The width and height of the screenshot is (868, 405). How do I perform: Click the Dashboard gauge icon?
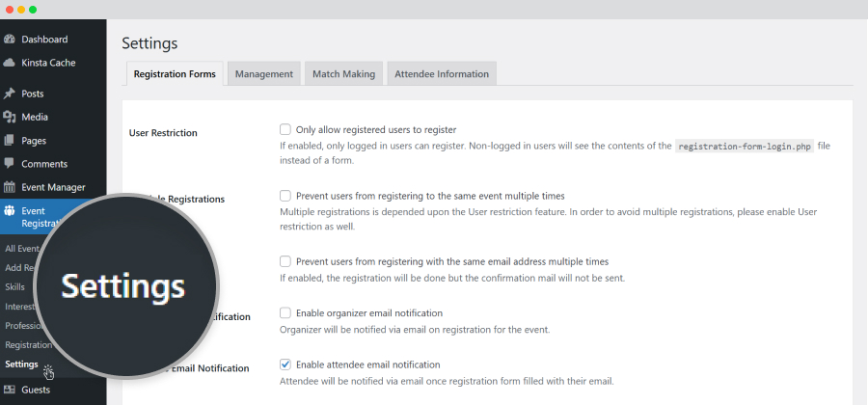[9, 40]
